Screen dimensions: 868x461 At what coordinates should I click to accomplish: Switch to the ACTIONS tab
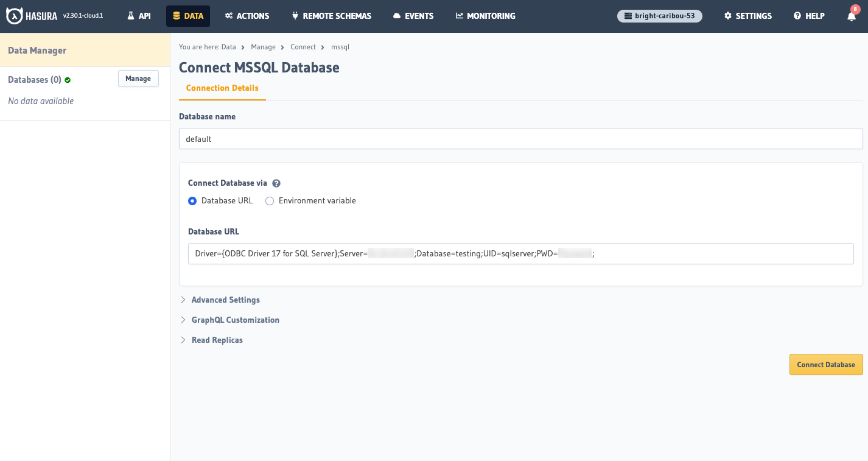[x=247, y=16]
